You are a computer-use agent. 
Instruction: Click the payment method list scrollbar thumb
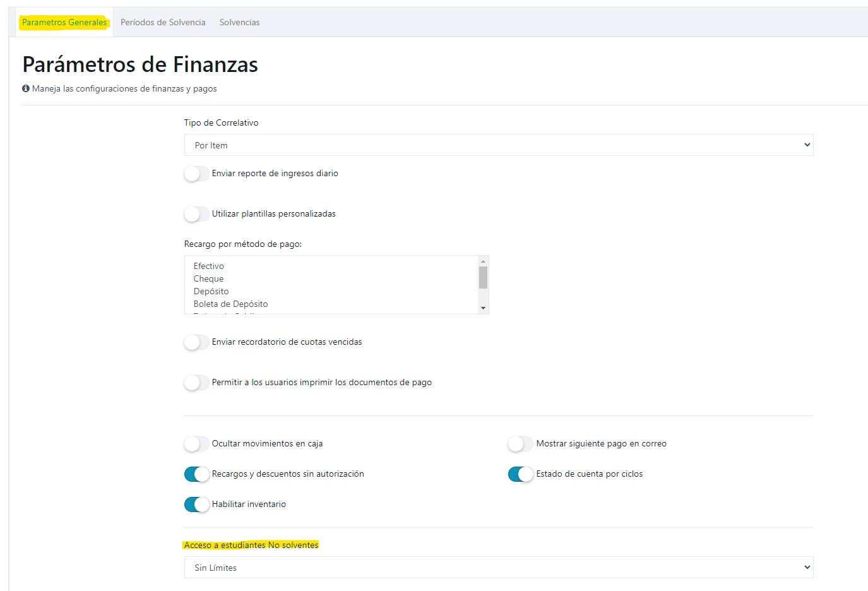[483, 277]
